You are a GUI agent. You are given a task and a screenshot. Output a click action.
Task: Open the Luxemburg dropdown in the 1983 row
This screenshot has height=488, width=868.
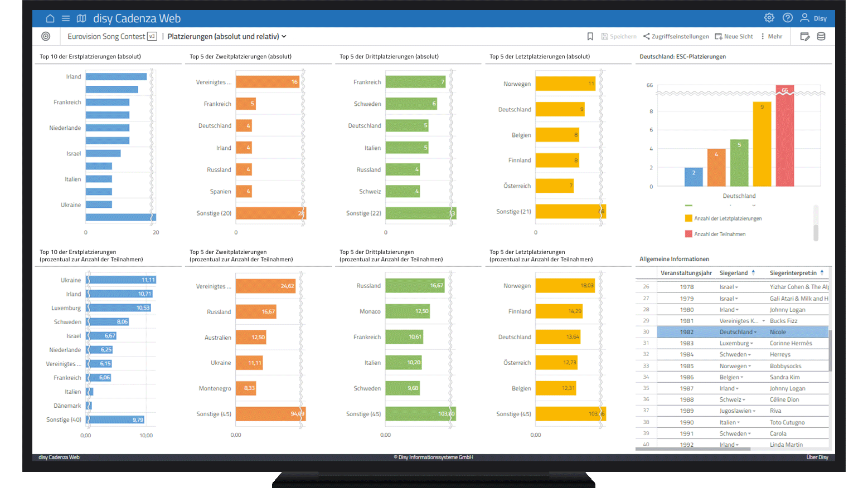751,343
